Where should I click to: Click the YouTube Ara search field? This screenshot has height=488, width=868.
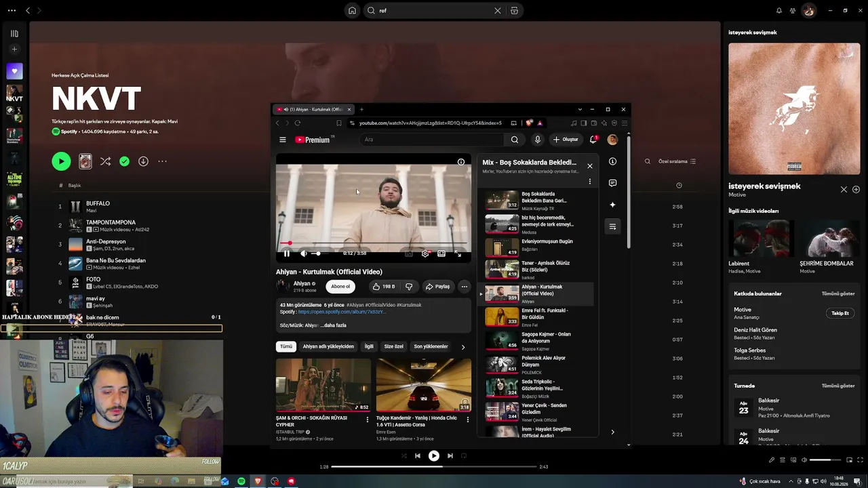point(433,140)
